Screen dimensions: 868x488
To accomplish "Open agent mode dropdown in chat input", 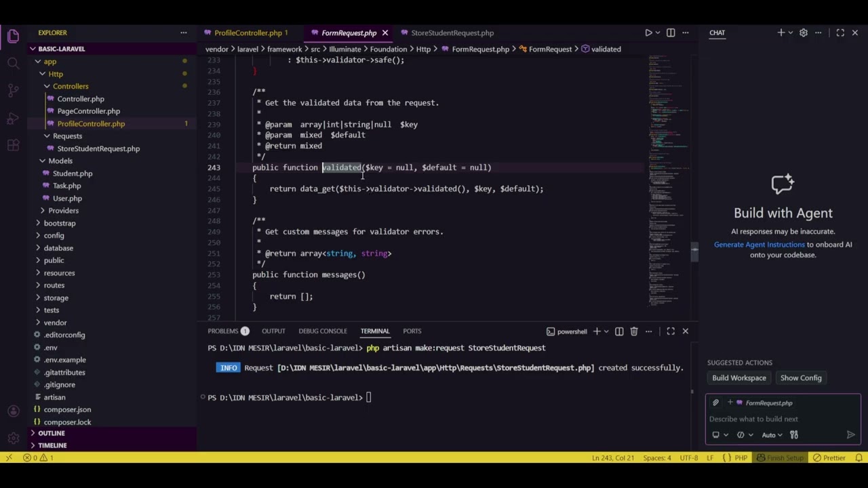I will click(x=745, y=435).
